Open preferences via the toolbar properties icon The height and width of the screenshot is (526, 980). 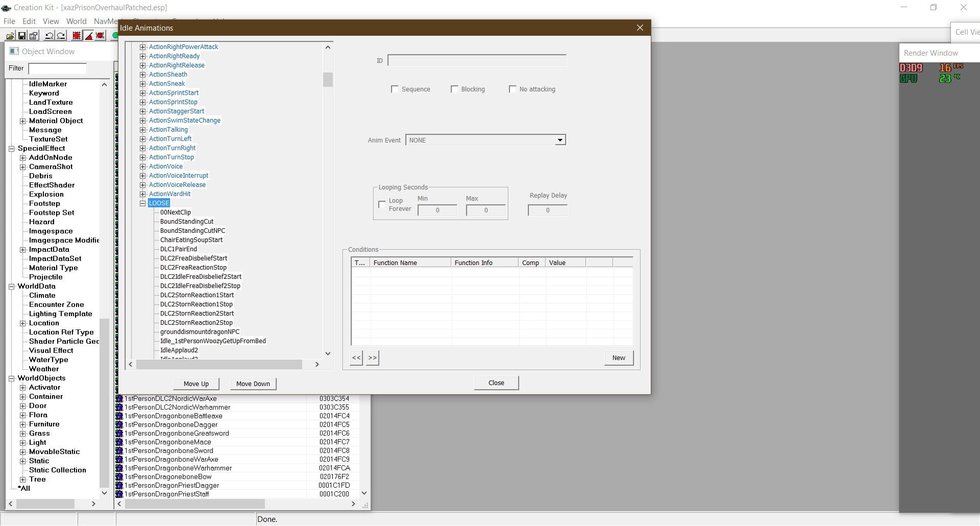tap(34, 36)
